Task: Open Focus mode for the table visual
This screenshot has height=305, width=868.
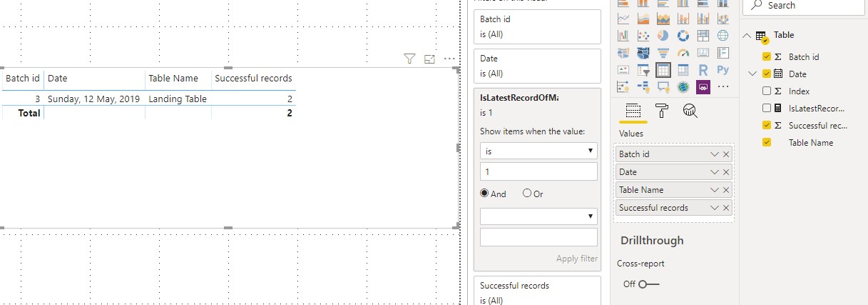Action: coord(429,59)
